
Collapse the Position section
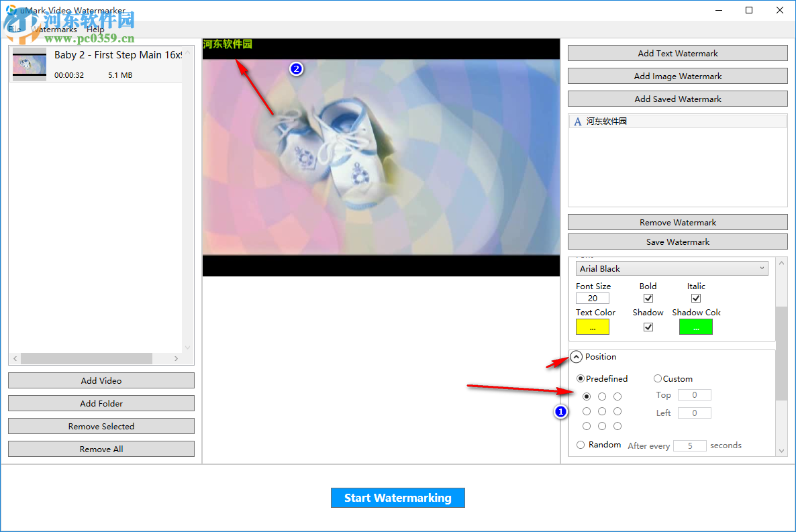576,356
